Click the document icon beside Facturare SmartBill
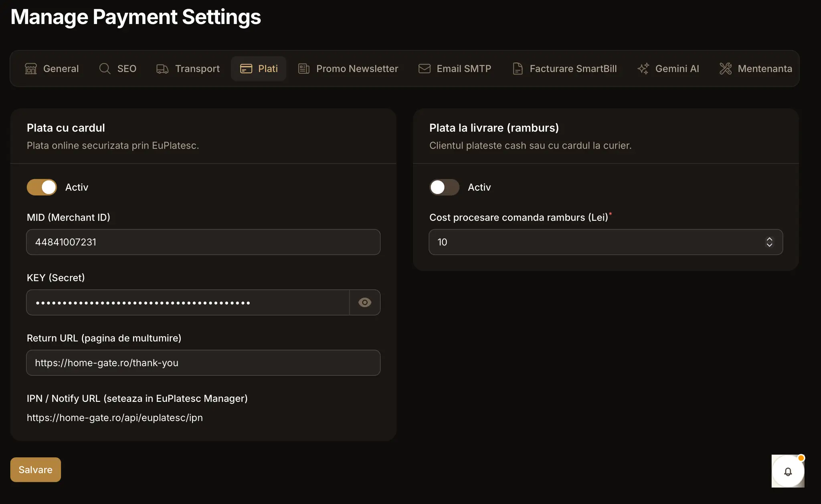Screen dimensions: 821x504 coord(518,69)
